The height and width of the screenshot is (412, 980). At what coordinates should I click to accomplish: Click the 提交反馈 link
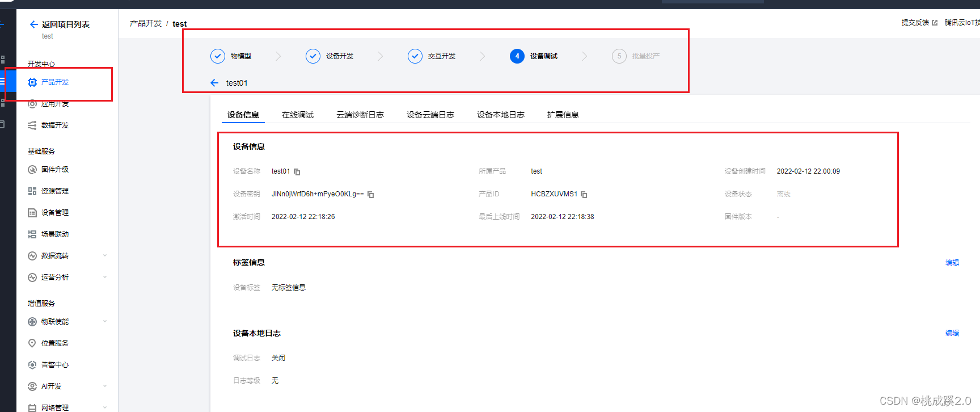coord(915,23)
